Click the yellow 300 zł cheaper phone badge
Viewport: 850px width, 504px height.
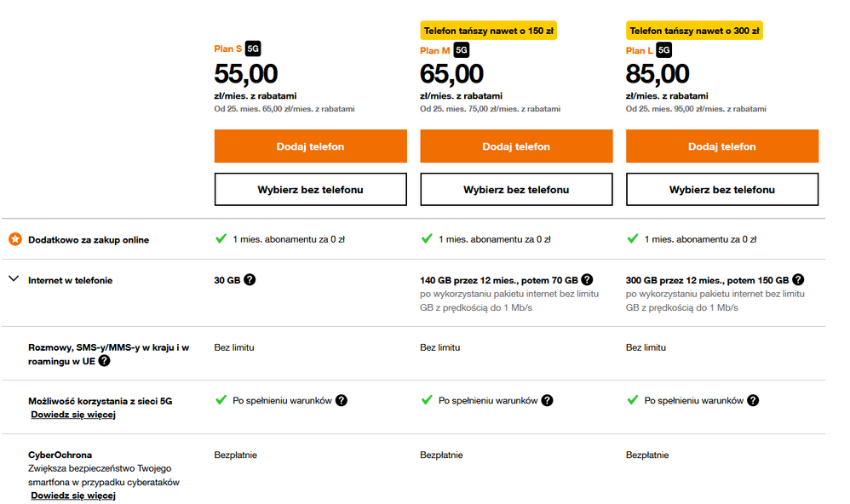click(x=694, y=31)
